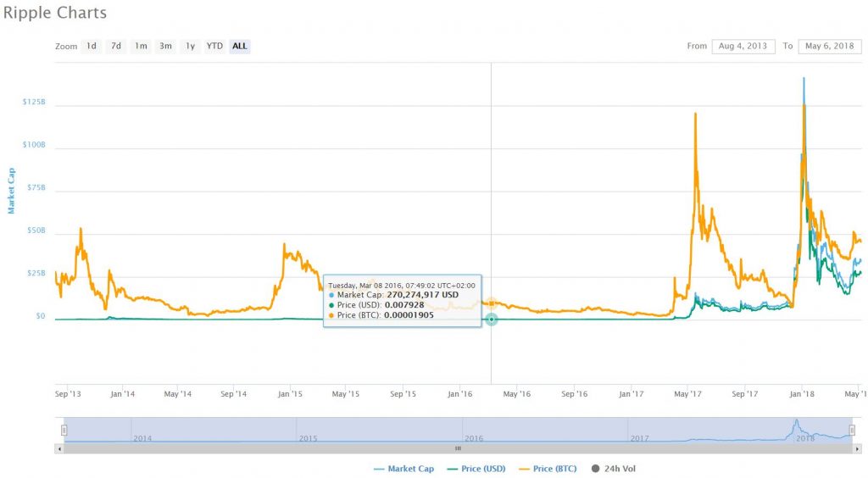Click tooltip Price (BTC) value 0.00001905
Screen dimensions: 868x478
pyautogui.click(x=409, y=314)
